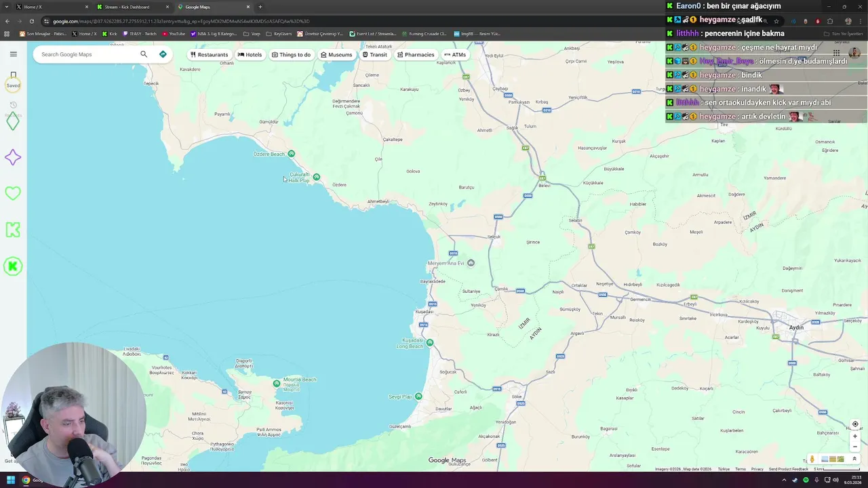The image size is (868, 488).
Task: Click the Google account avatar
Action: click(854, 53)
